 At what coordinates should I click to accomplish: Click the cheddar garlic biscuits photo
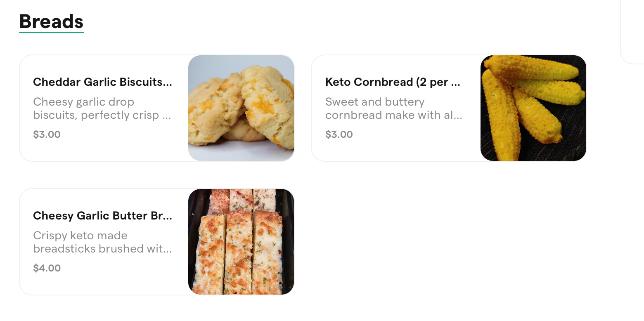(241, 108)
